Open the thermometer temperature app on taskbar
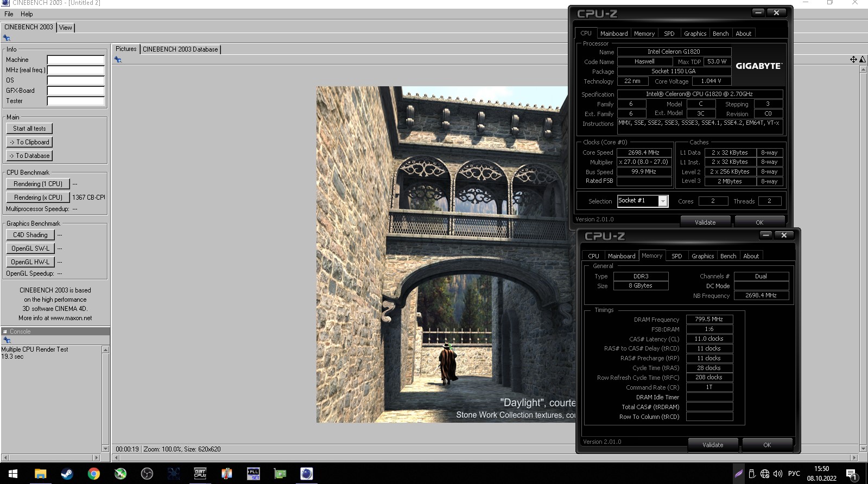The height and width of the screenshot is (484, 868). pyautogui.click(x=226, y=474)
